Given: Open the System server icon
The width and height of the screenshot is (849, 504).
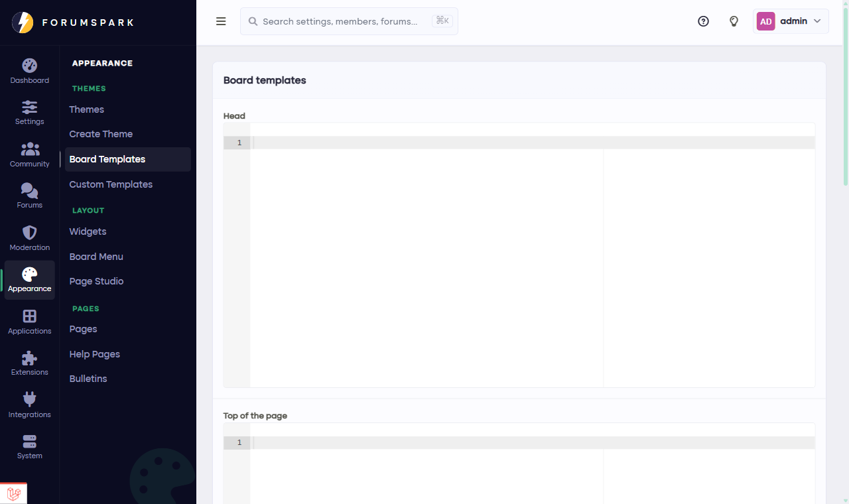Looking at the screenshot, I should point(30,442).
